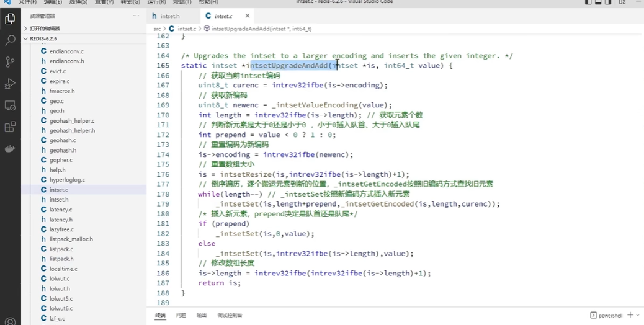Place cursor on line number 165
The height and width of the screenshot is (325, 644).
click(163, 65)
